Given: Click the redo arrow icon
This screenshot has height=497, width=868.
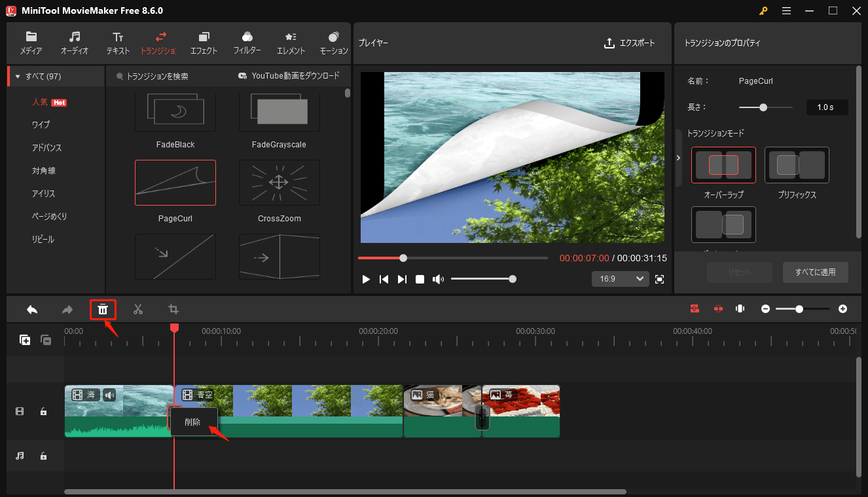Looking at the screenshot, I should click(67, 308).
